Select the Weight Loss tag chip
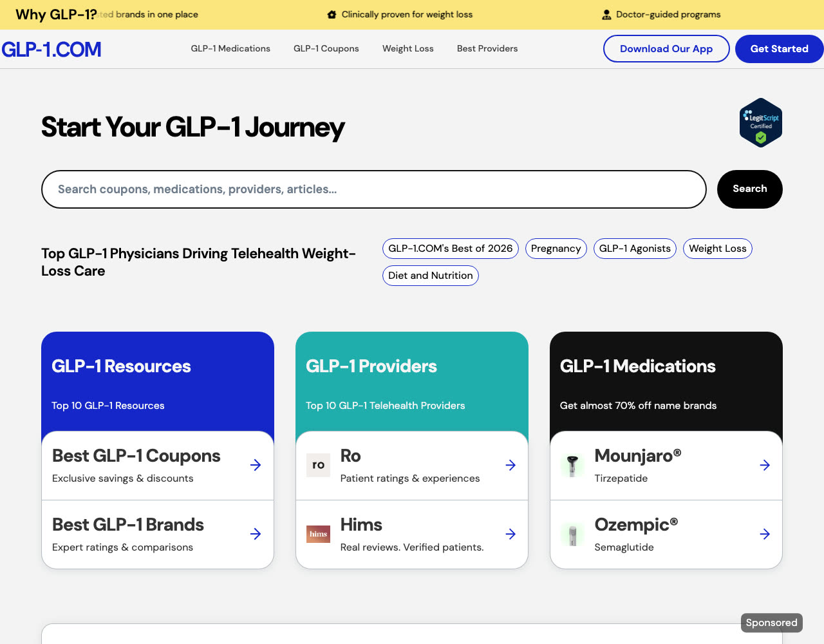 (x=718, y=249)
